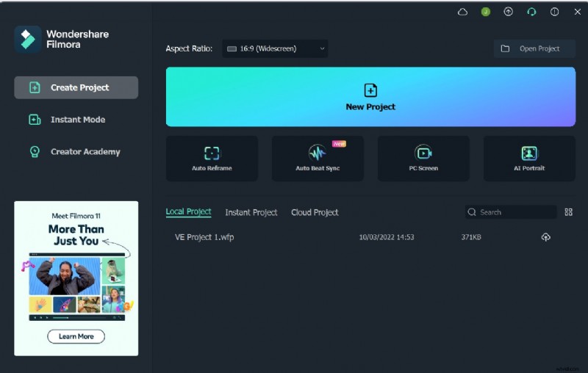Click the Learn More button in ad
Image resolution: width=588 pixels, height=373 pixels.
tap(76, 336)
